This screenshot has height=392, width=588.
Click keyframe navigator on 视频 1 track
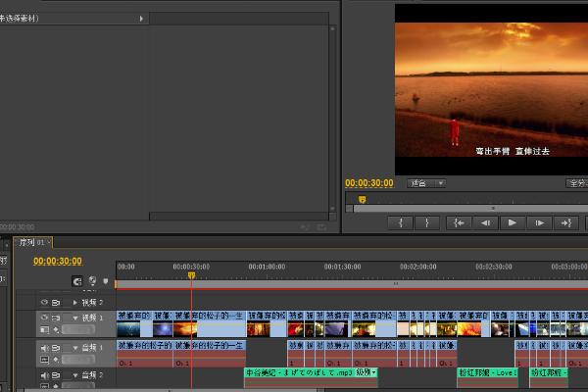coord(78,329)
